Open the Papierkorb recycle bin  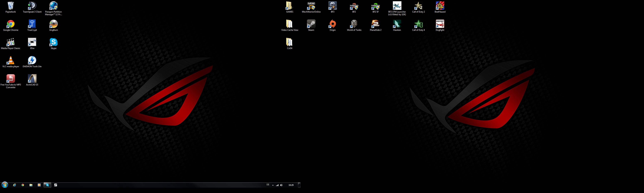coord(11,7)
